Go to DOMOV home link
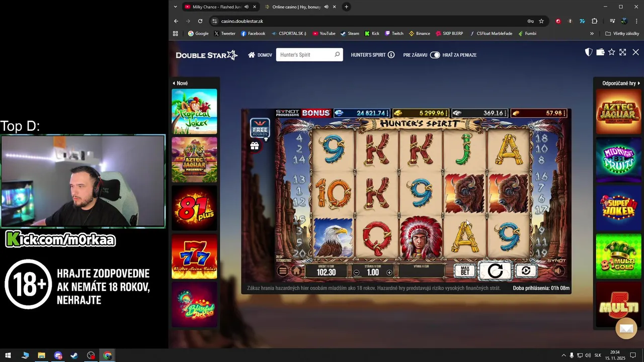 [260, 55]
